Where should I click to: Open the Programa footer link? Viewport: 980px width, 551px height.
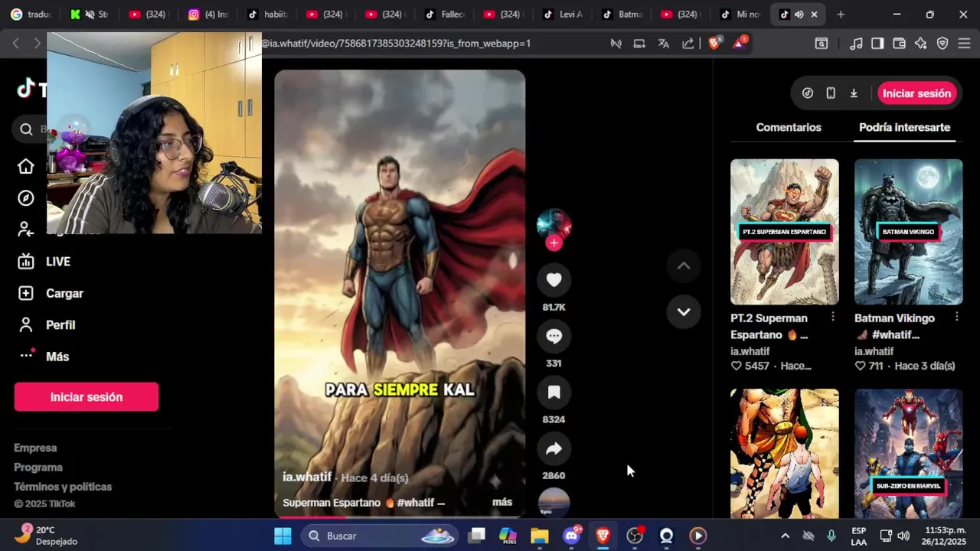pos(38,468)
